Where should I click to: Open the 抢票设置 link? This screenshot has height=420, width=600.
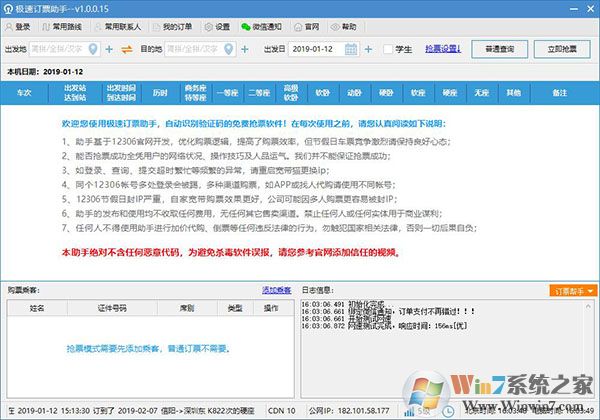[x=443, y=49]
